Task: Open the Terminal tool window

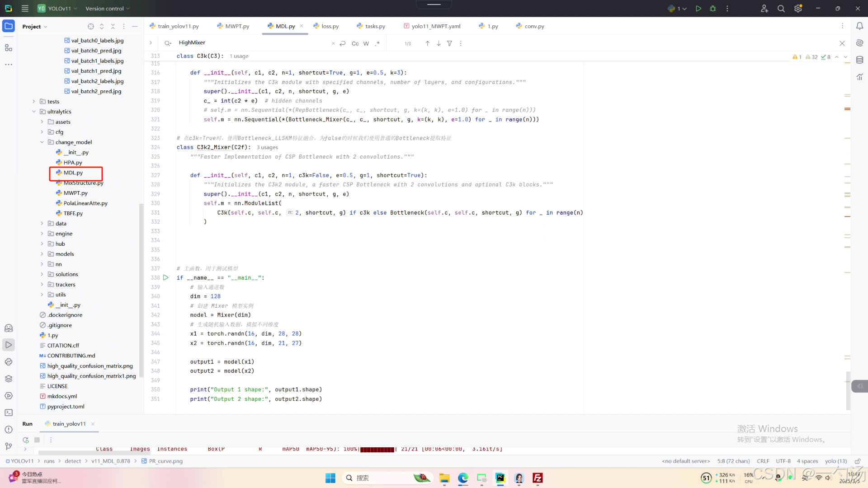Action: (x=9, y=413)
